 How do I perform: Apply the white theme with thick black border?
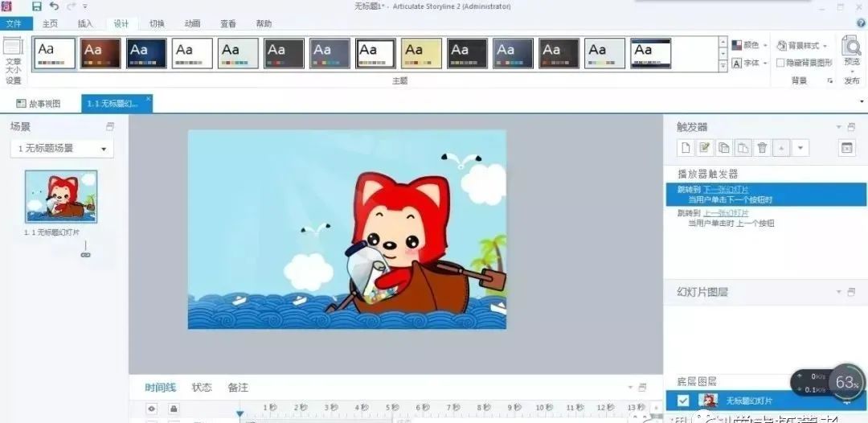[375, 53]
